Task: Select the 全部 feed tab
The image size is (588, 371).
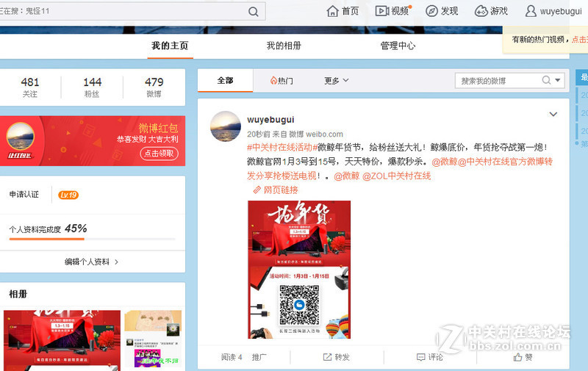Action: (x=226, y=81)
